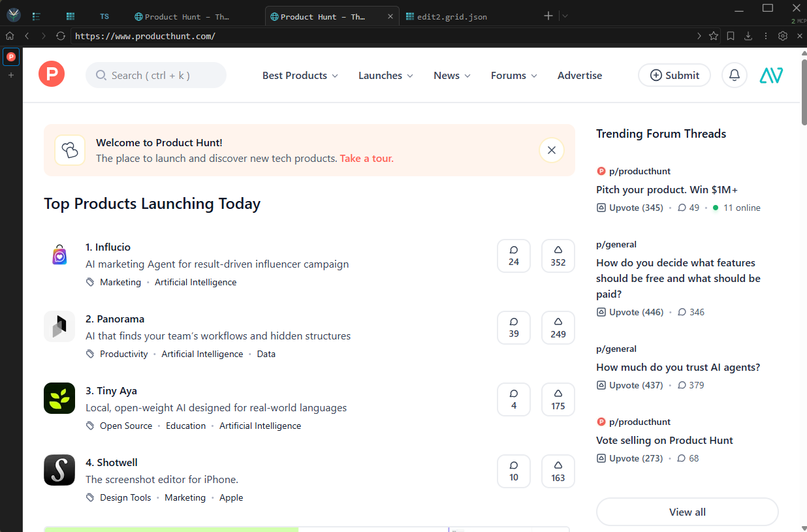Upvote Shotwell with 163 votes
Image resolution: width=807 pixels, height=532 pixels.
point(558,471)
